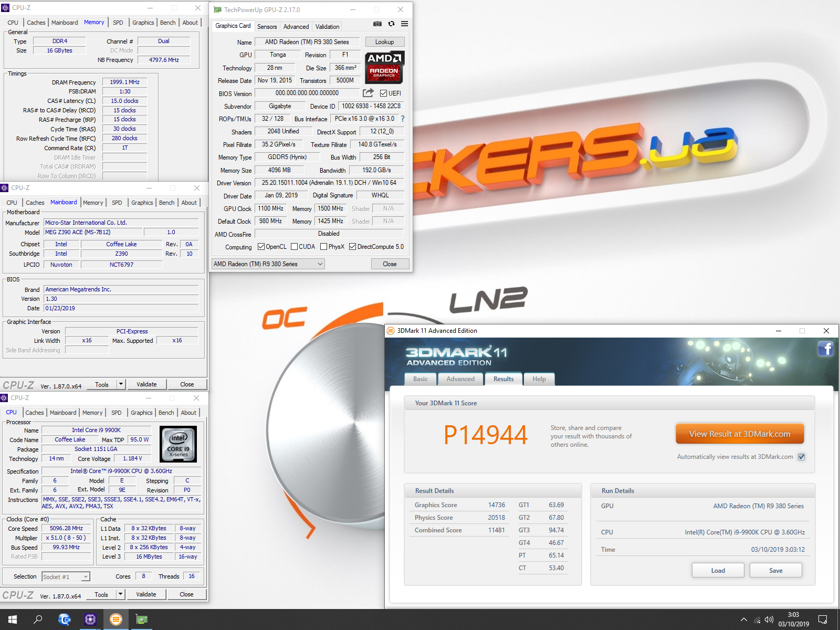Click the network tray icon

pyautogui.click(x=757, y=620)
